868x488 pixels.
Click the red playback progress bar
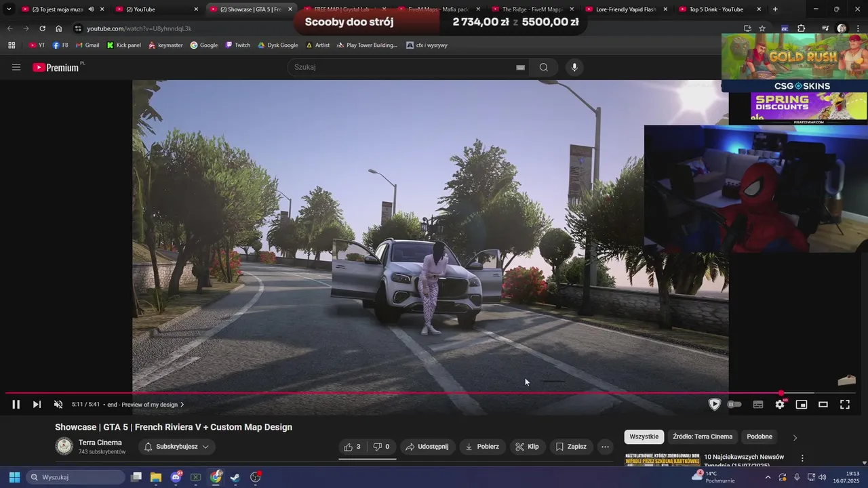[393, 393]
